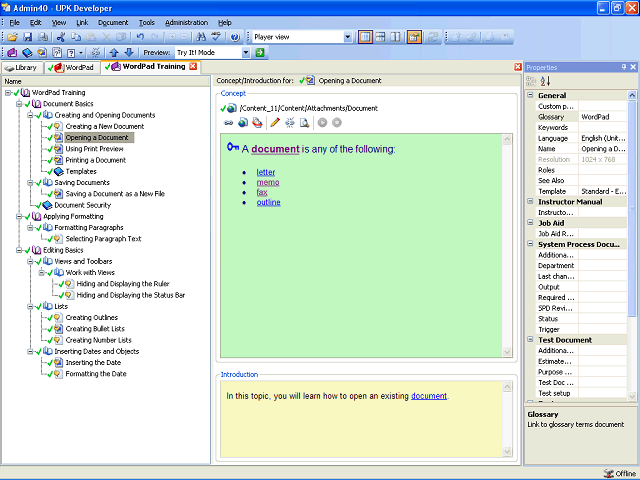
Task: Toggle the first highlighted view layout button
Action: point(365,37)
